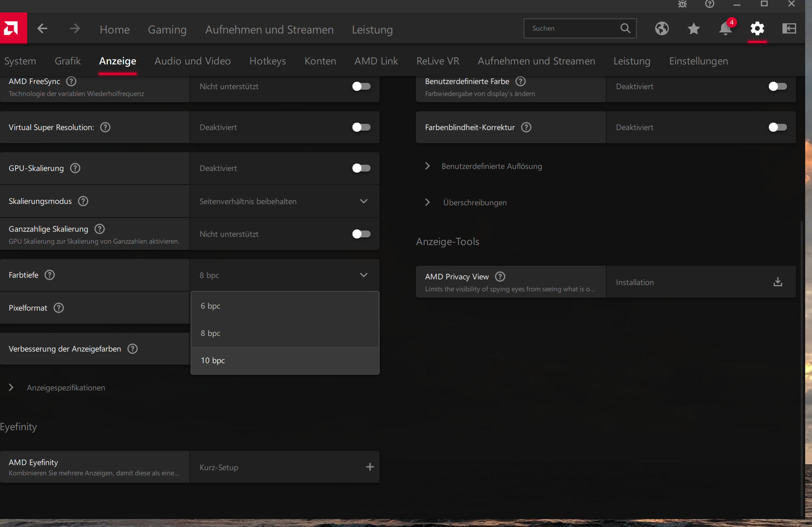Viewport: 812px width, 527px height.
Task: Click the Suchen search field
Action: pos(572,28)
